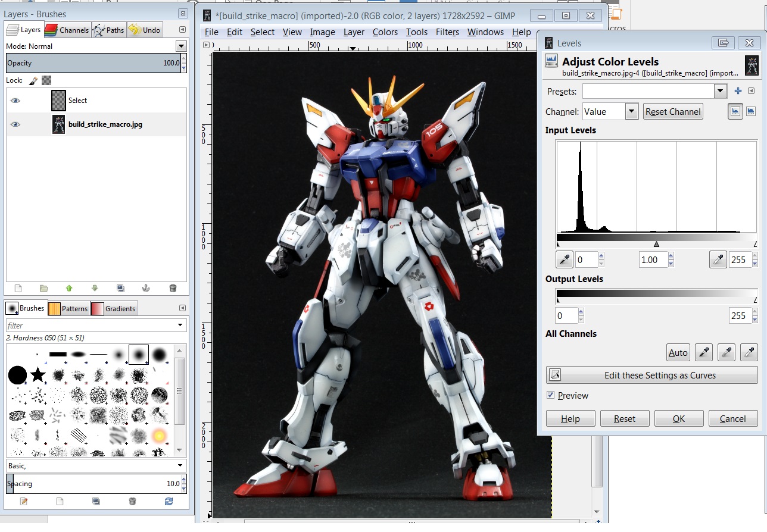Open the Layer menu in GIMP
767x532 pixels.
pos(354,32)
